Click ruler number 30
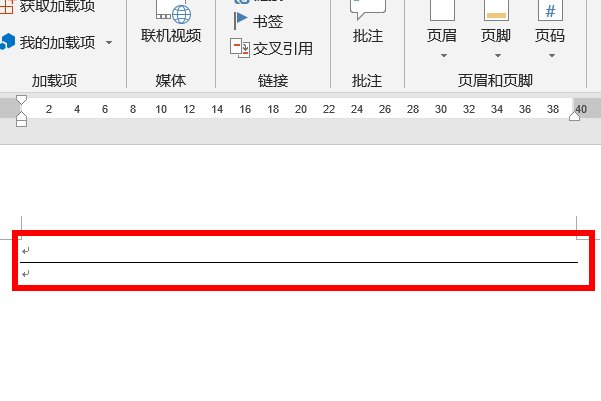The width and height of the screenshot is (601, 401). pyautogui.click(x=441, y=109)
